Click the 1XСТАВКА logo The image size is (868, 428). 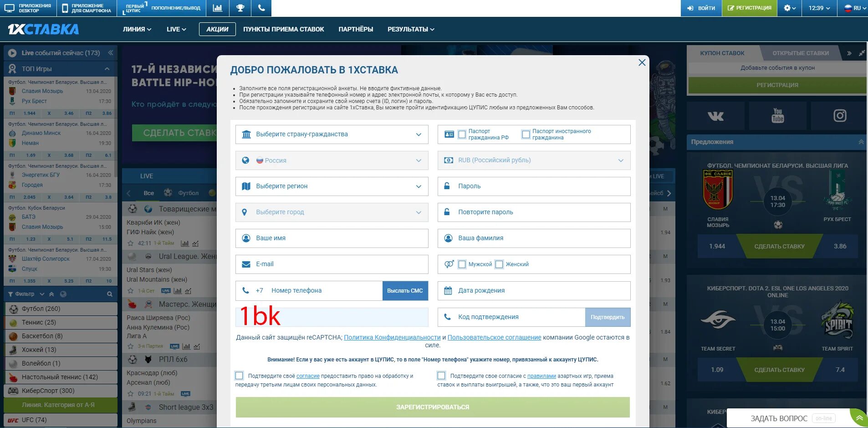(43, 29)
